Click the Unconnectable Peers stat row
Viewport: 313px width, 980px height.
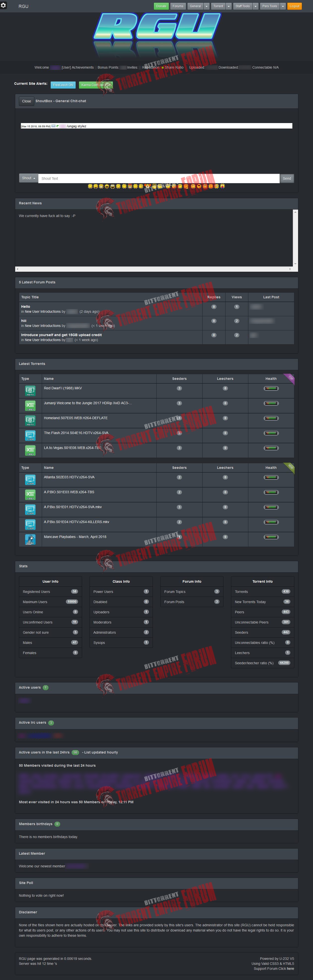263,623
